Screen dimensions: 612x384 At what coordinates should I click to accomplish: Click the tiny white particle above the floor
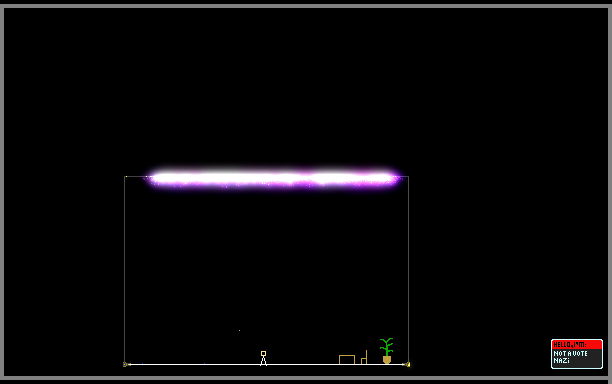tap(239, 331)
